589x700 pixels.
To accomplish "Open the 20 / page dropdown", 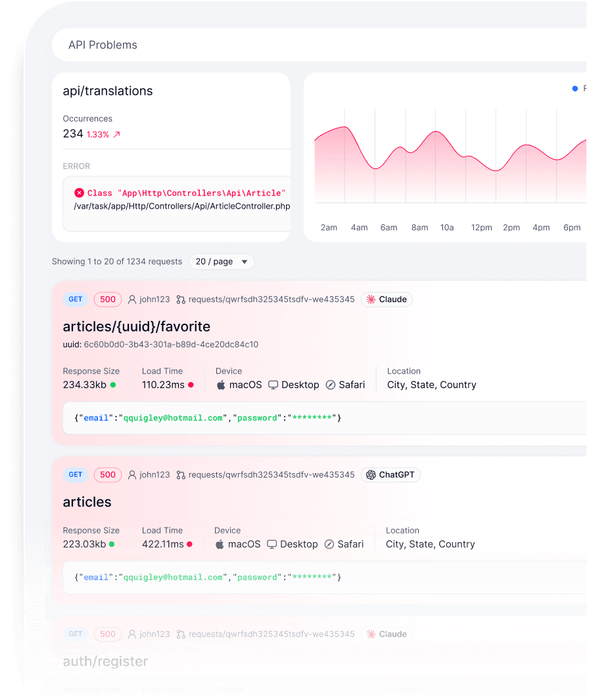I will point(222,262).
